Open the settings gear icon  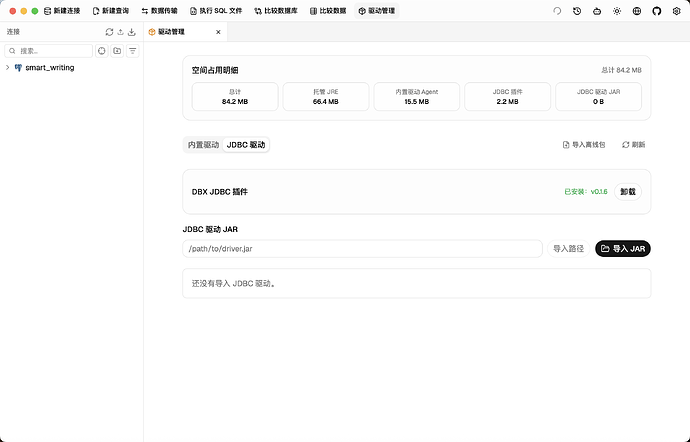pyautogui.click(x=676, y=11)
